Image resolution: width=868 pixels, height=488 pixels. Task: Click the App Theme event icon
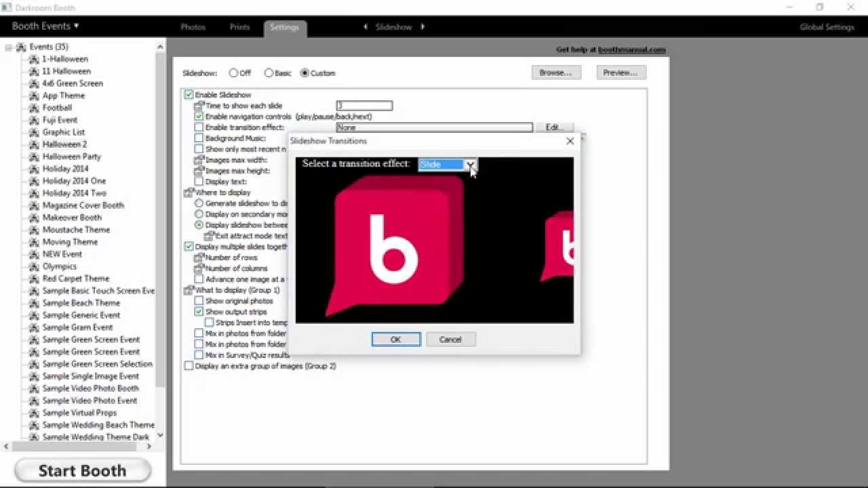pyautogui.click(x=34, y=96)
